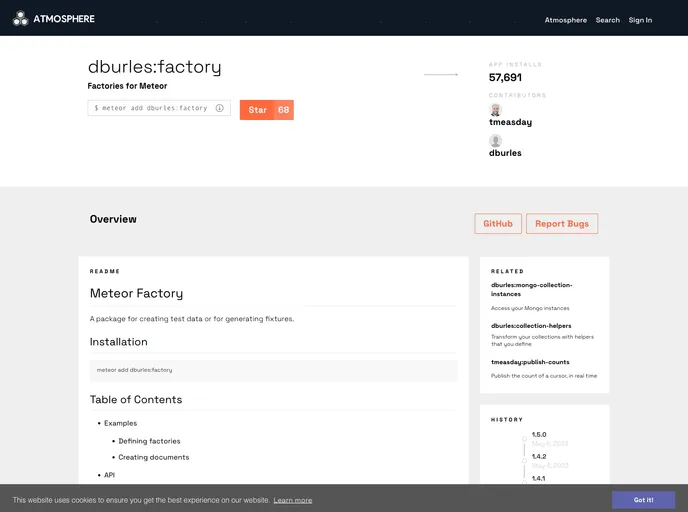Jump to API in table of contents

pyautogui.click(x=109, y=475)
